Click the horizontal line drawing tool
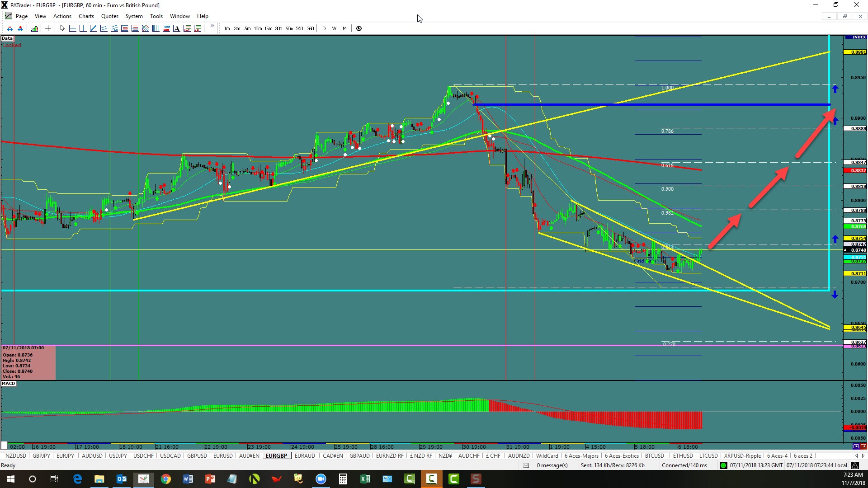 [x=72, y=28]
